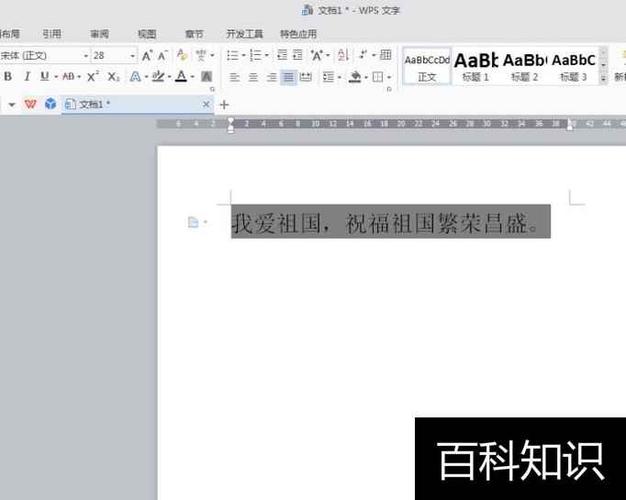
Task: Click the sort icon
Action: (x=343, y=55)
